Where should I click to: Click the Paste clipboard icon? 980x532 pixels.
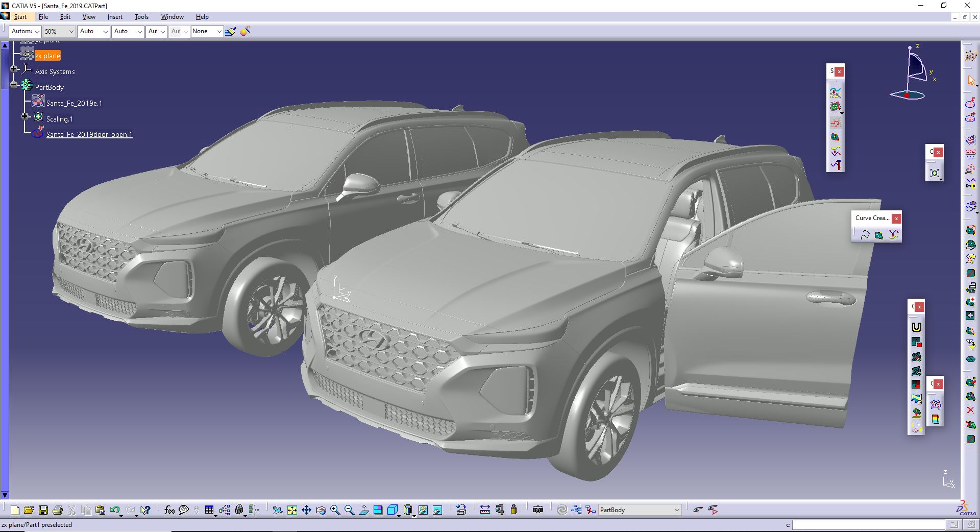100,510
